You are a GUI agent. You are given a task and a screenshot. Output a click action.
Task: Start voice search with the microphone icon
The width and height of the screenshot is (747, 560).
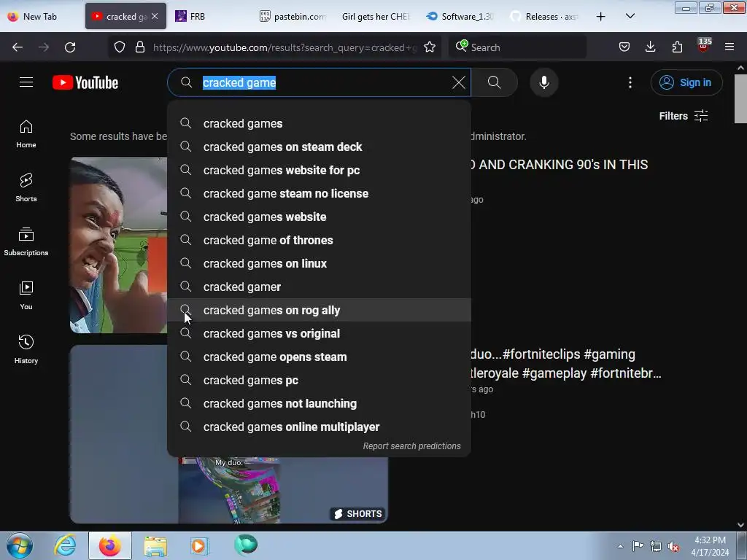click(x=543, y=82)
